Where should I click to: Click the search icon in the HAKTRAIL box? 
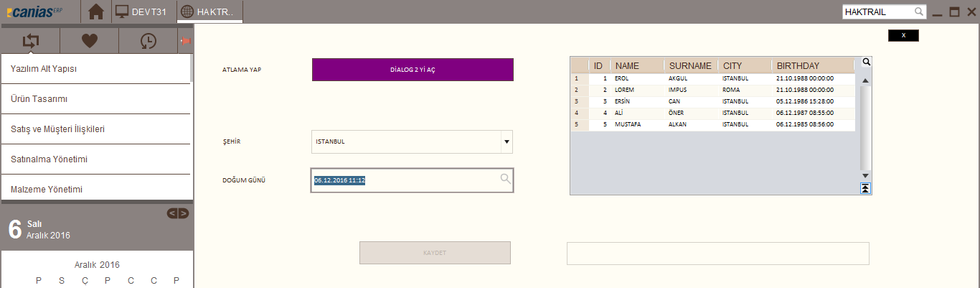[919, 12]
